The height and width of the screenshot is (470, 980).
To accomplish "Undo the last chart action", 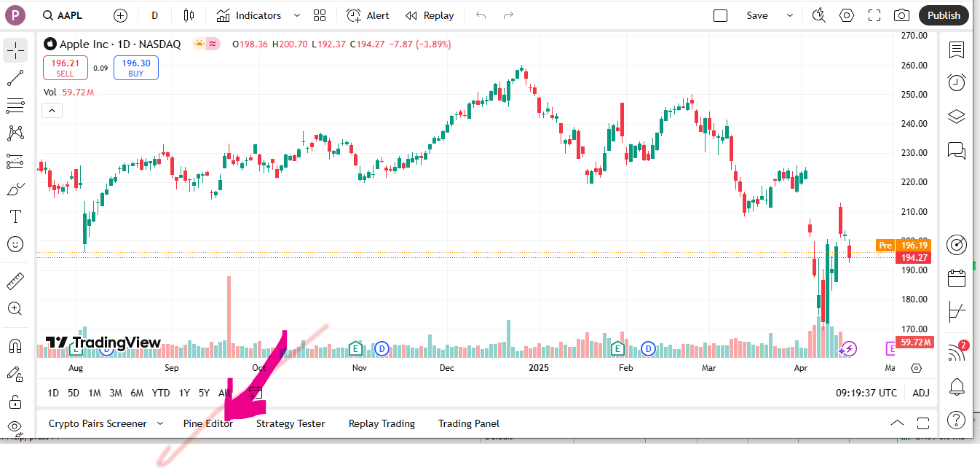I will [x=481, y=15].
